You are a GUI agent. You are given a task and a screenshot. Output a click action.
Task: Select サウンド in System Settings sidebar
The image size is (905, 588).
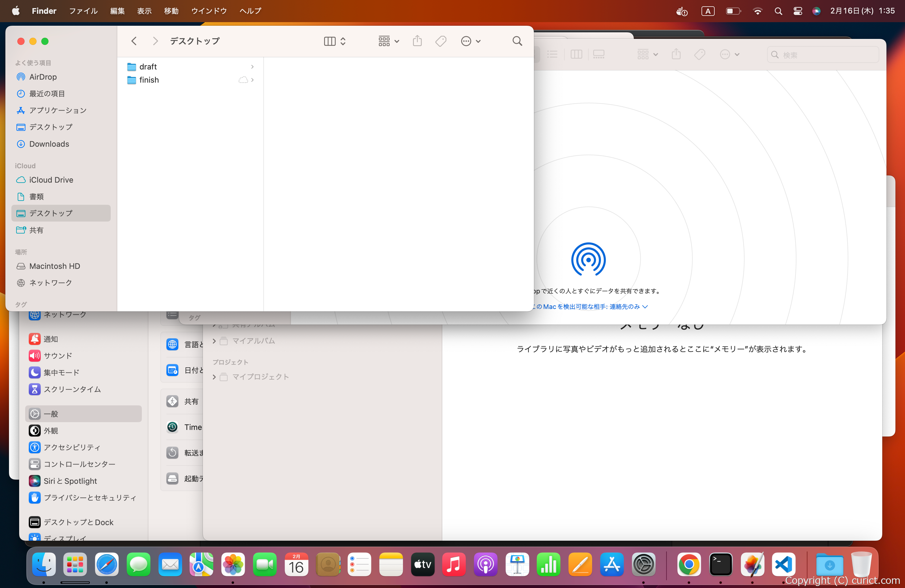click(x=58, y=356)
